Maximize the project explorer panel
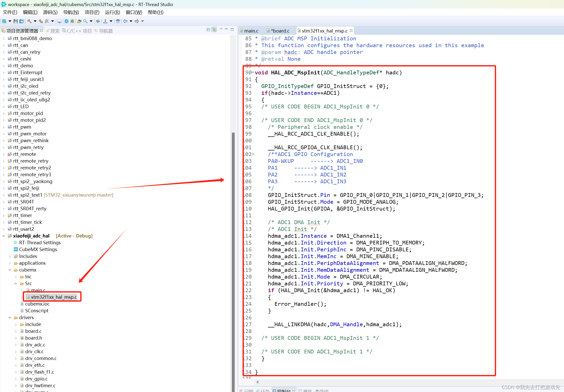The width and height of the screenshot is (564, 392). click(x=232, y=29)
